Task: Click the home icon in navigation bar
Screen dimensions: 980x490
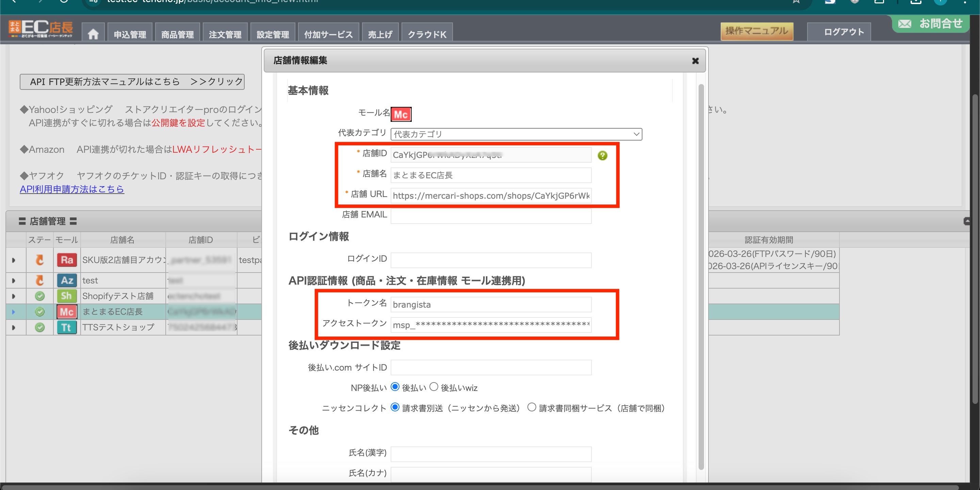Action: point(93,34)
